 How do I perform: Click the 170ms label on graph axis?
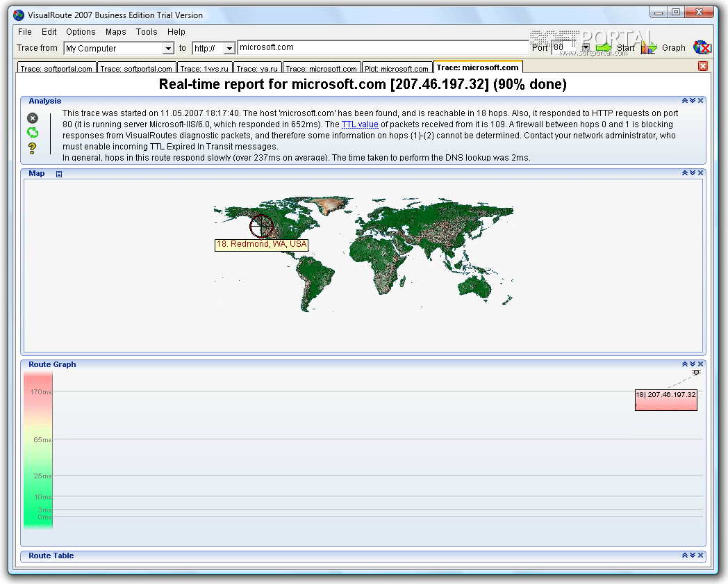(41, 391)
